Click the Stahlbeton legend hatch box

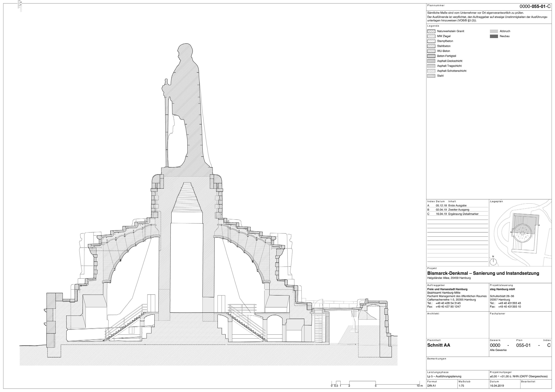431,46
